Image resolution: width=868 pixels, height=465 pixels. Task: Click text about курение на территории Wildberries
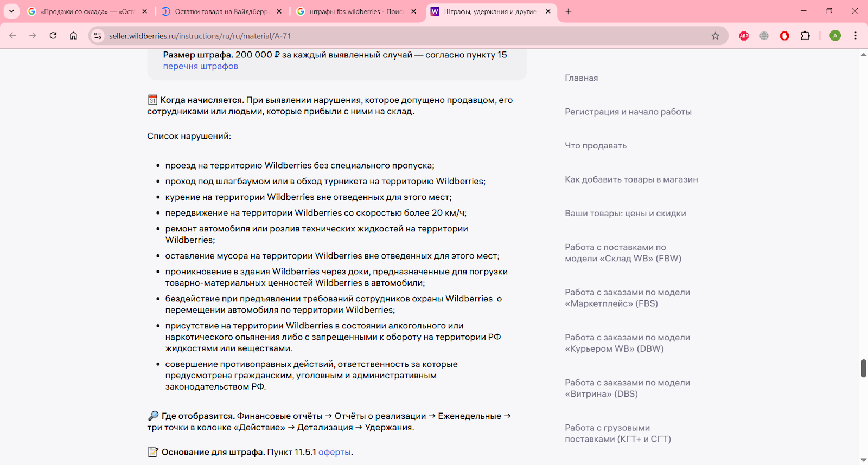pos(308,197)
